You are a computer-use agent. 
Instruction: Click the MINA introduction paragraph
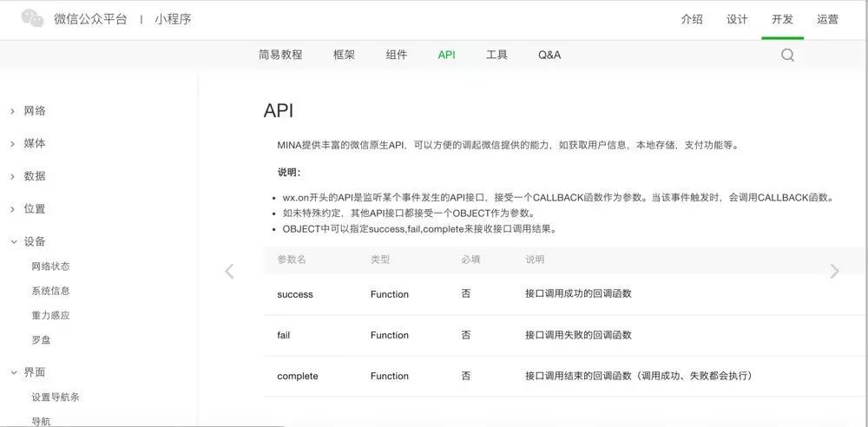pos(508,146)
